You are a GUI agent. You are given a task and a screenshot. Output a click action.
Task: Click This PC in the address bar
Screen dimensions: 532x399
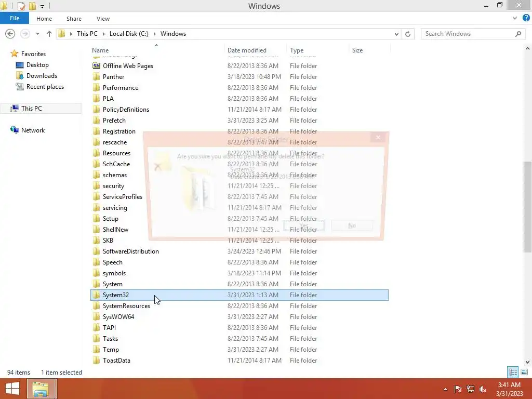click(87, 34)
